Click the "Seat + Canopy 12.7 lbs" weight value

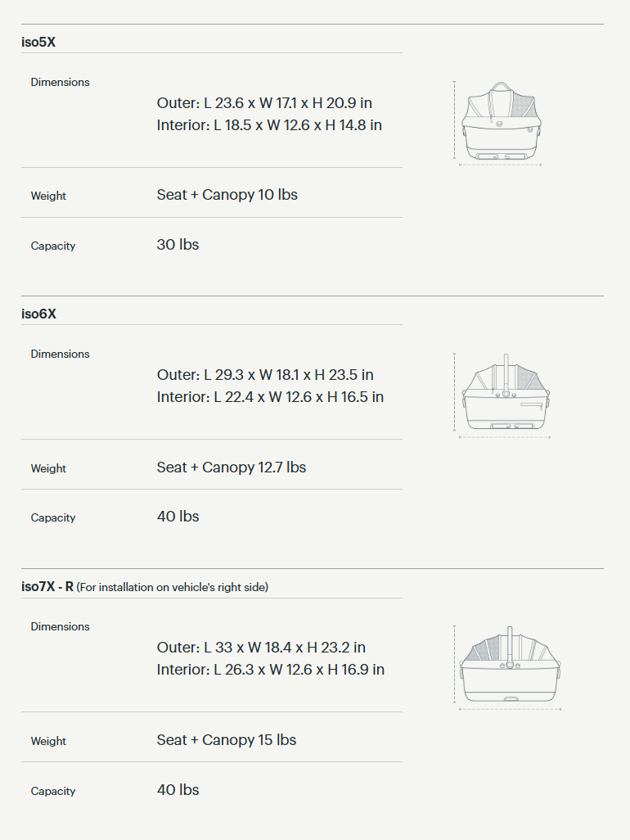(232, 467)
